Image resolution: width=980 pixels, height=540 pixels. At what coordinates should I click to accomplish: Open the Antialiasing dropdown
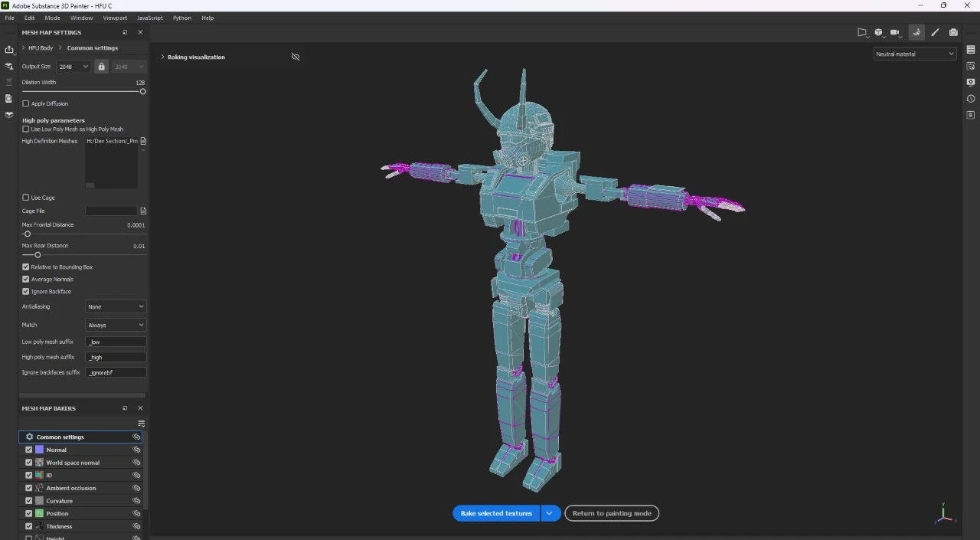click(x=116, y=306)
